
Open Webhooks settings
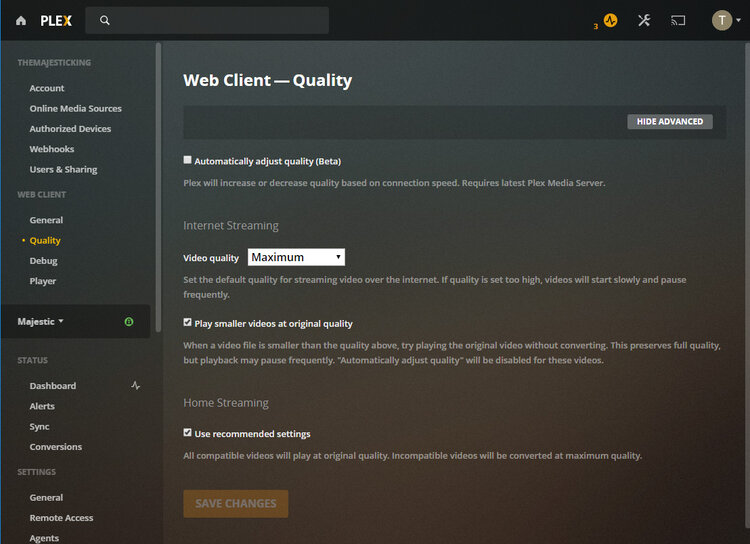tap(52, 149)
